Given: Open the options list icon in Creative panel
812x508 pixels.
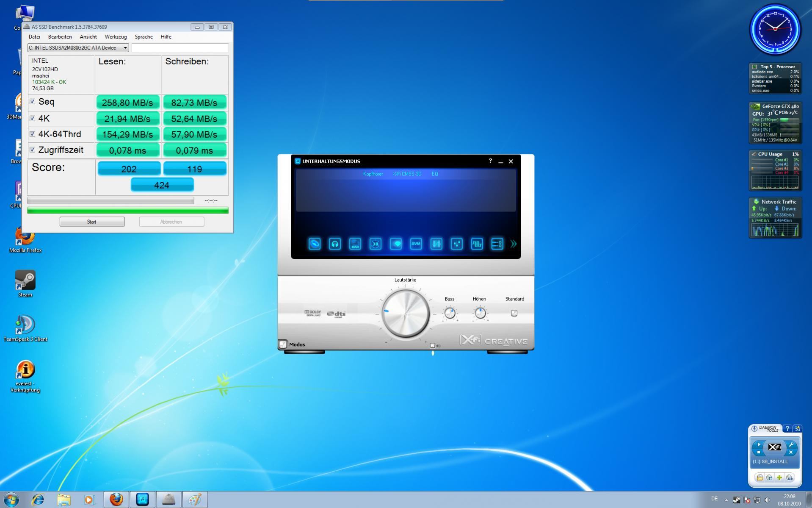Looking at the screenshot, I should (497, 244).
